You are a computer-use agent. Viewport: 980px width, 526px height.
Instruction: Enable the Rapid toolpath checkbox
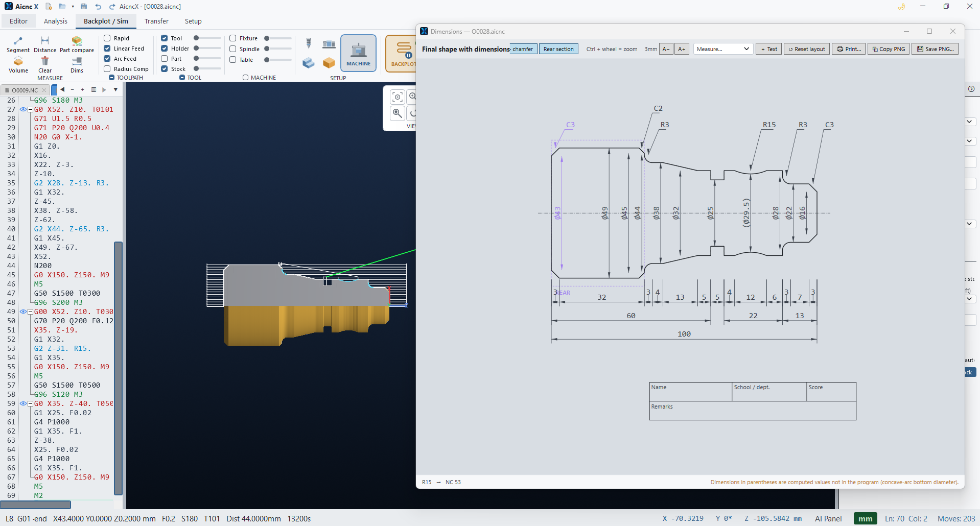coord(107,38)
